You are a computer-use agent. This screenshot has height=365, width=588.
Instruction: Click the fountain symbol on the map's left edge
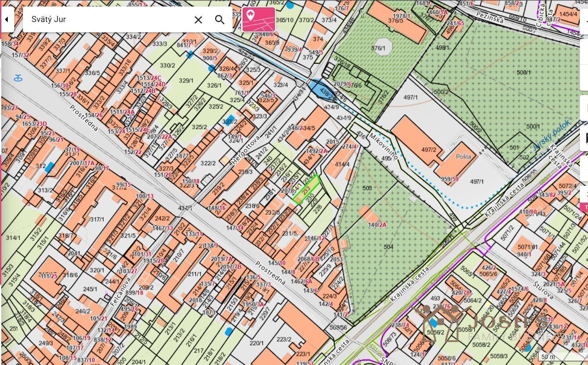point(18,78)
